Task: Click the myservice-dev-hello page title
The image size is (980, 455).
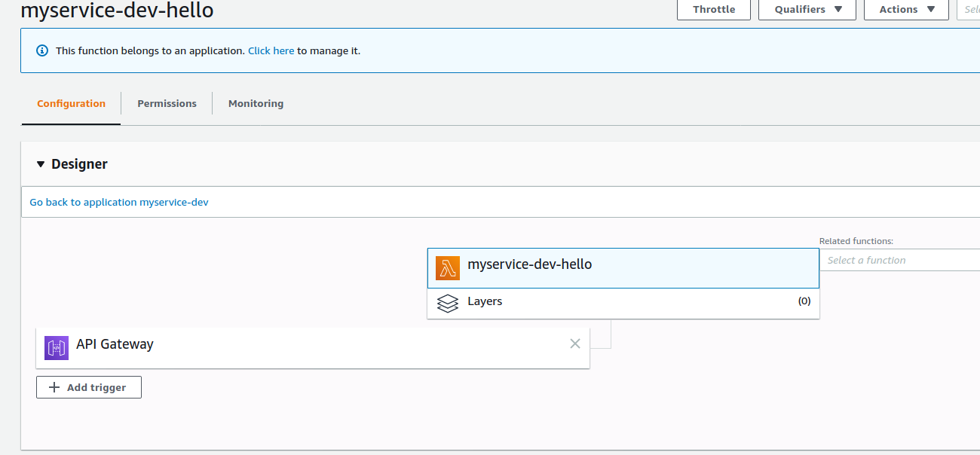Action: point(117,11)
